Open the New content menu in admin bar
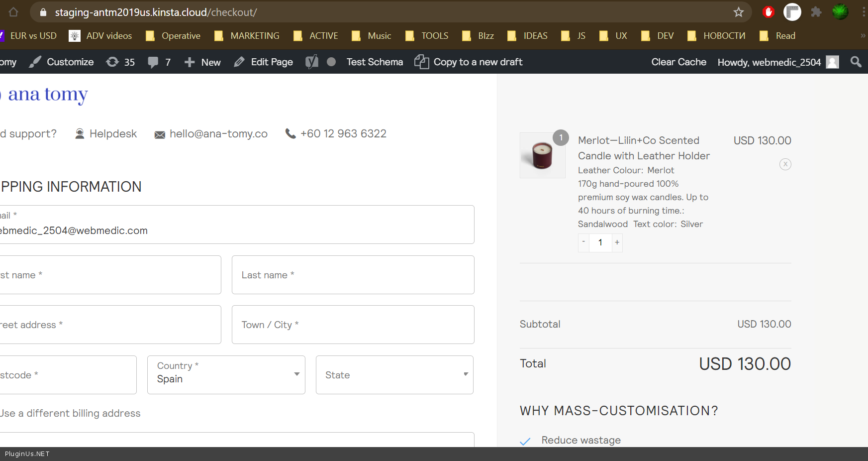Screen dimensions: 868x461 [x=202, y=62]
